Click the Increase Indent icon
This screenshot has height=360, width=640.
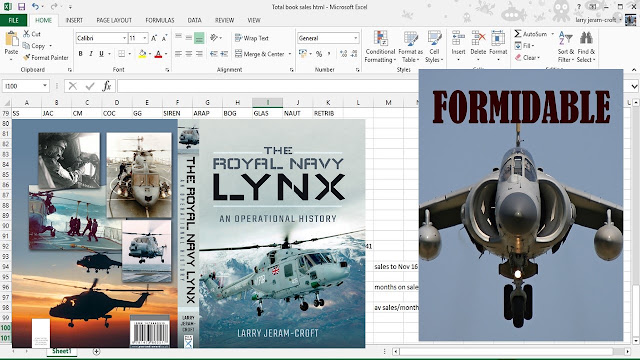pyautogui.click(x=224, y=53)
